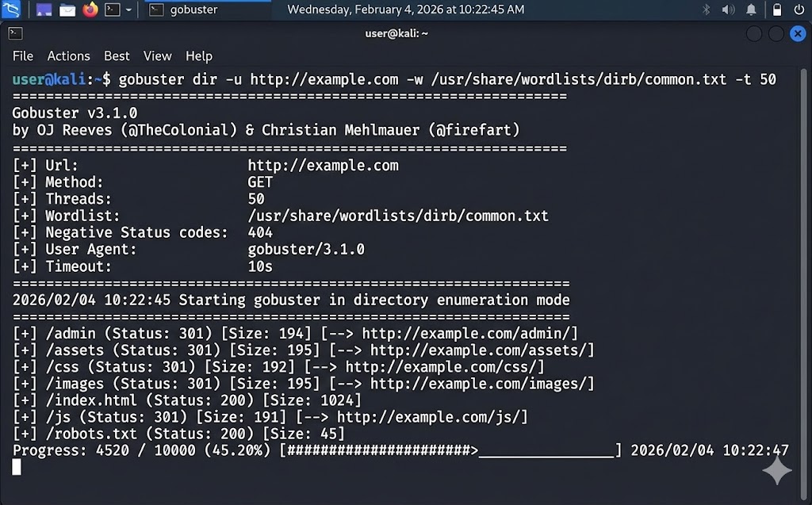Image resolution: width=812 pixels, height=505 pixels.
Task: Open the power menu icon
Action: 799,10
